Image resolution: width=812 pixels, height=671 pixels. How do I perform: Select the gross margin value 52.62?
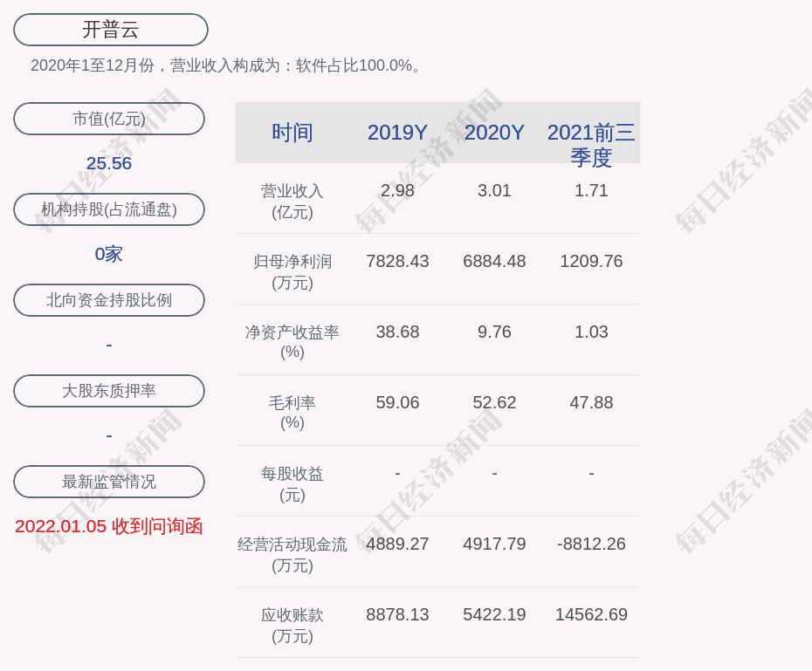pos(494,402)
